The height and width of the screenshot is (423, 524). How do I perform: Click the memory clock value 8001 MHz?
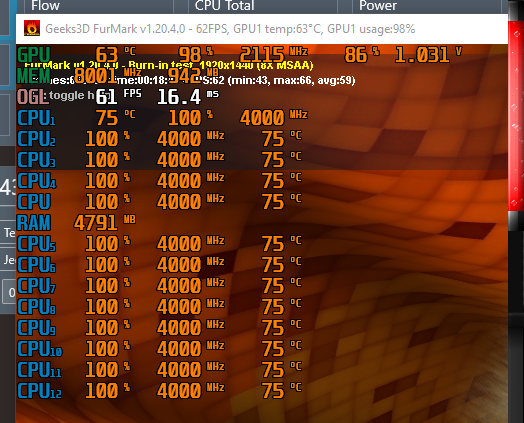[x=108, y=76]
